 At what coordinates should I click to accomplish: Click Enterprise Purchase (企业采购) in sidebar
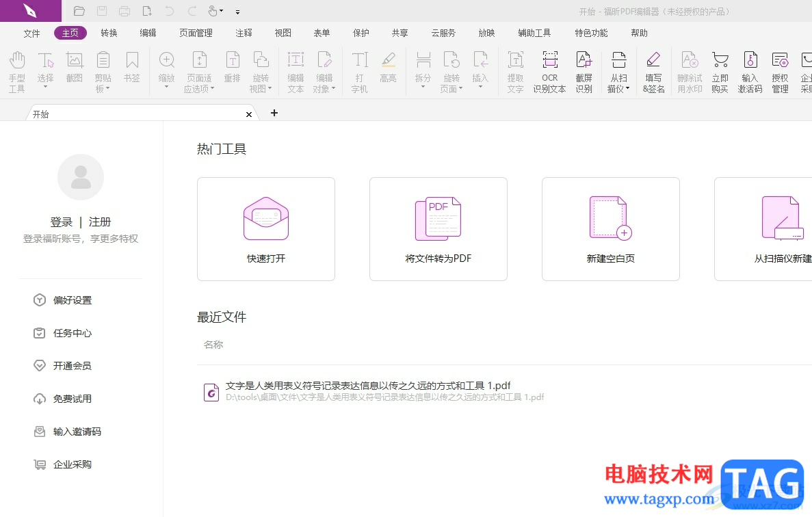[x=63, y=465]
